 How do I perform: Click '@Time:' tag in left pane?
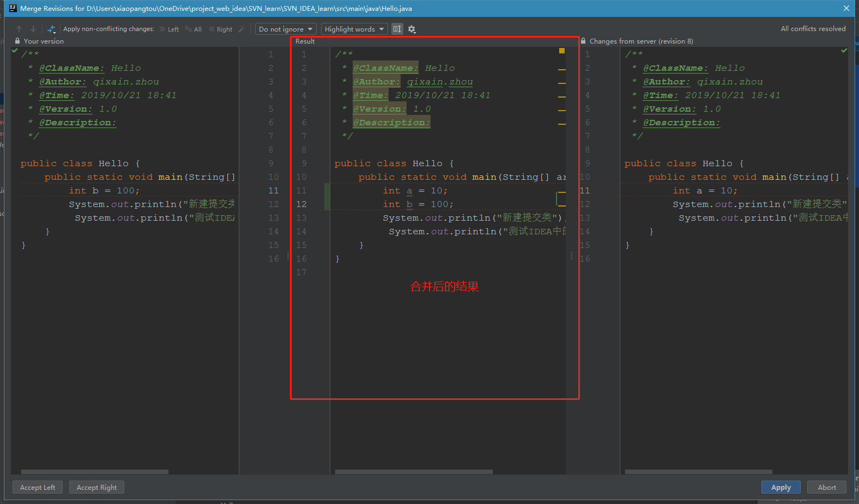click(x=57, y=95)
